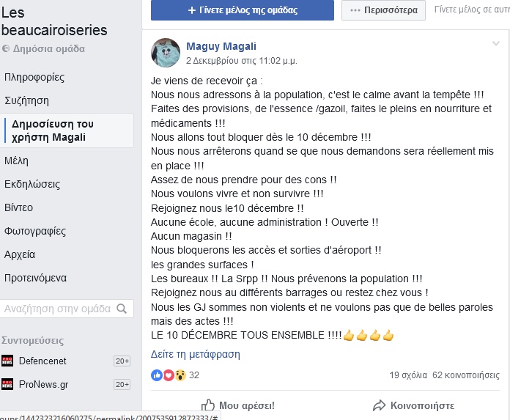
Task: Click Maguy Magali's profile picture
Action: (166, 53)
